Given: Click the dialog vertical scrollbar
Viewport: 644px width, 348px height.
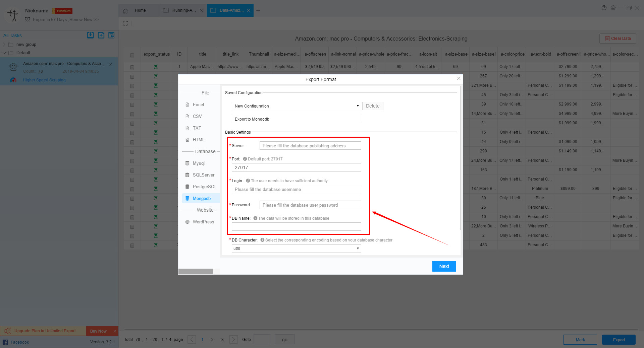Looking at the screenshot, I should (x=461, y=158).
